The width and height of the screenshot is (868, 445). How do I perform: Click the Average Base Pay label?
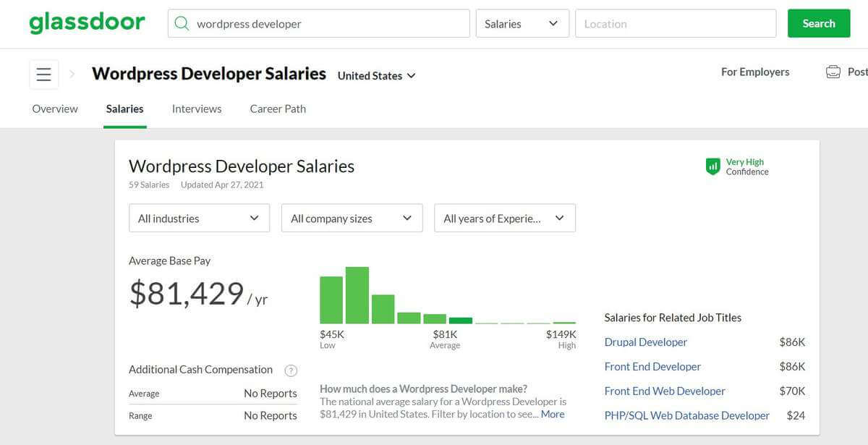point(170,260)
